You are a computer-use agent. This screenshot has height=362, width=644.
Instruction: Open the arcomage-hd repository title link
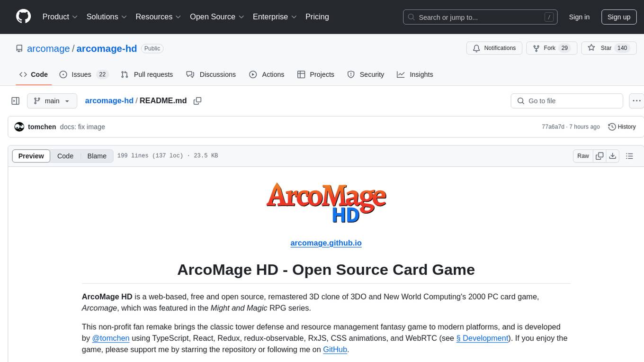pyautogui.click(x=107, y=48)
